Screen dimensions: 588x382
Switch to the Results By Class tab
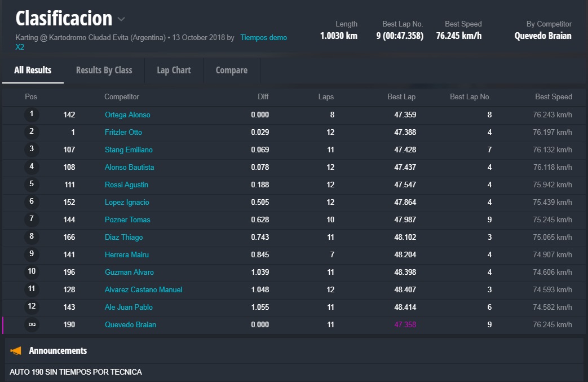coord(104,71)
